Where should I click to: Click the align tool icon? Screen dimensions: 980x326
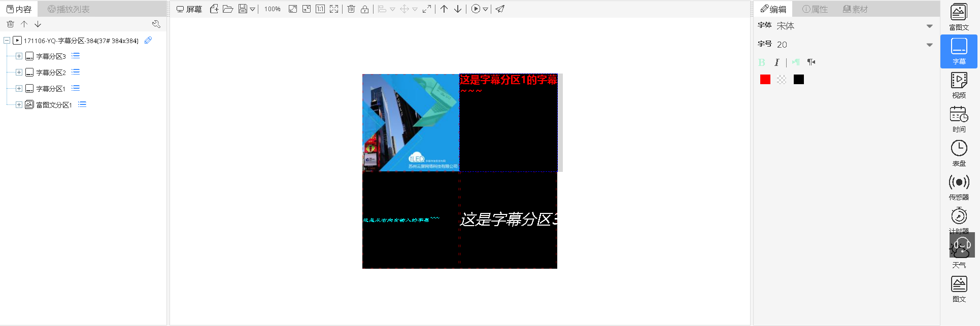tap(382, 9)
